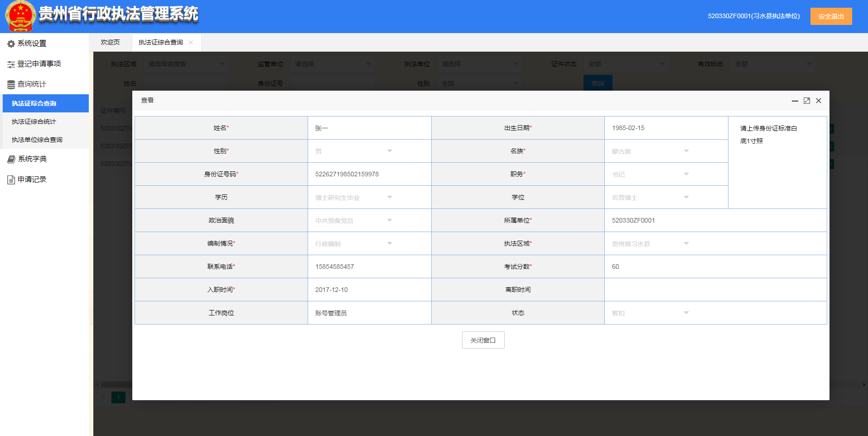Open the 证件状态 dropdown in the background filter

[626, 64]
